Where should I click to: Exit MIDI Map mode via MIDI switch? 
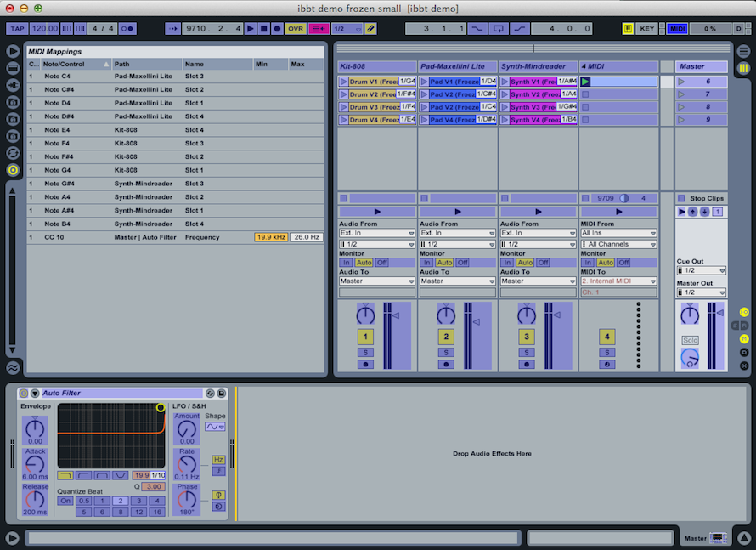pyautogui.click(x=677, y=28)
